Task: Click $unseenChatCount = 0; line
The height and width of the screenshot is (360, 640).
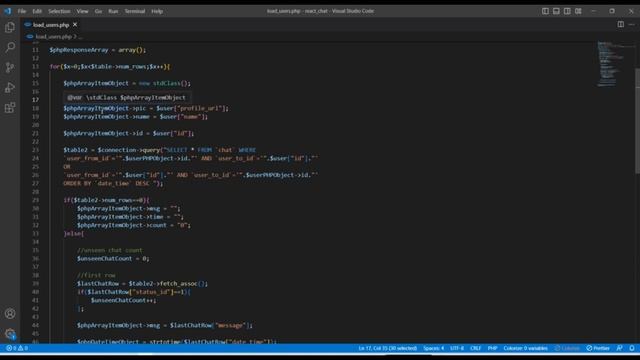Action: (113, 259)
